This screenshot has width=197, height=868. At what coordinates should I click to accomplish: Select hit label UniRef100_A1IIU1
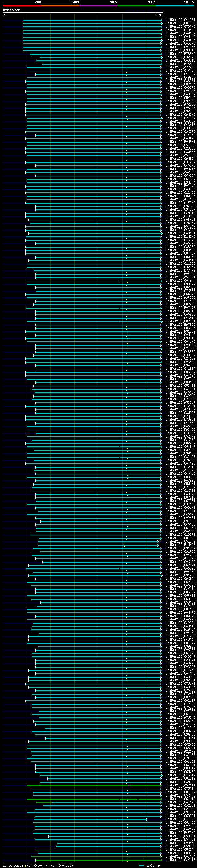point(180,511)
